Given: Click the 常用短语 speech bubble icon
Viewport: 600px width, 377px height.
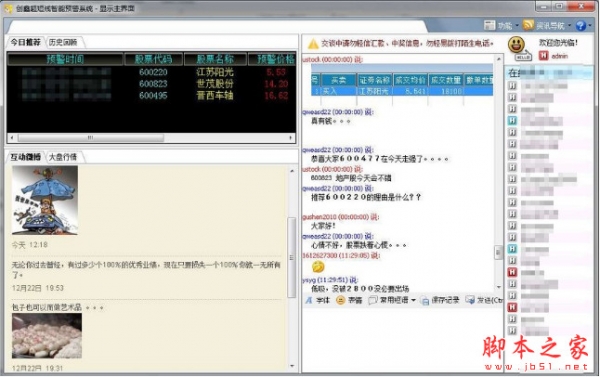Looking at the screenshot, I should [x=373, y=300].
